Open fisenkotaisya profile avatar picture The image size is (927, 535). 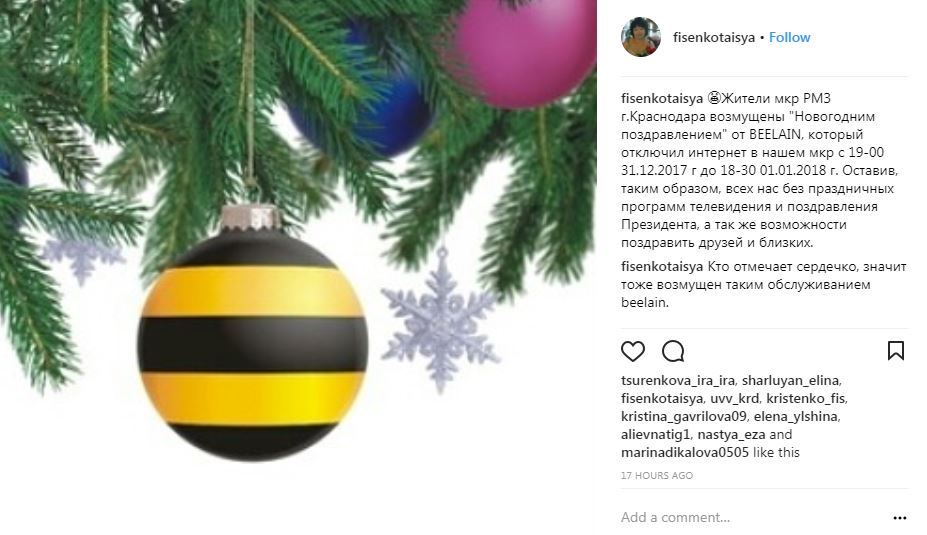(x=641, y=37)
